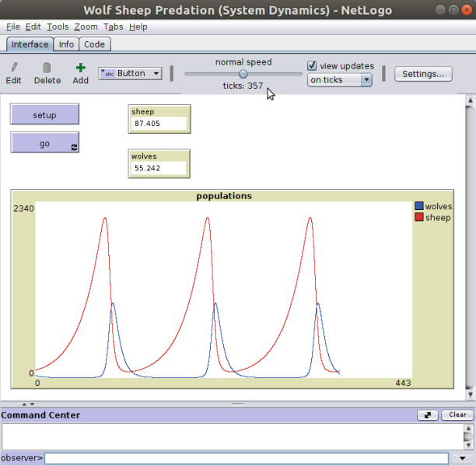Click the Command Center pop-out arrow icon

428,415
